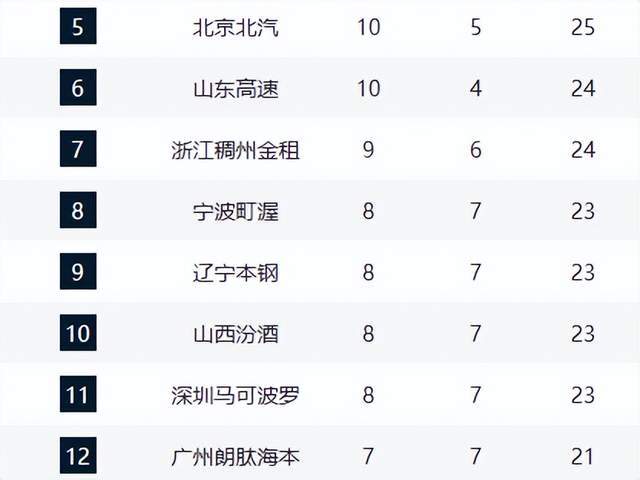Click the wins value 9 for 浙江稠州金租
The width and height of the screenshot is (640, 480).
click(368, 150)
